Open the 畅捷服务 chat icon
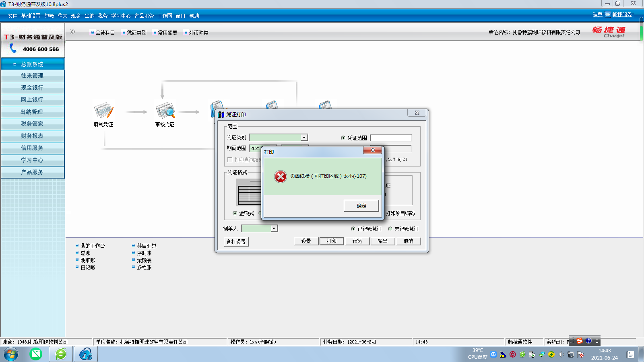The image size is (644, 362). [x=608, y=14]
